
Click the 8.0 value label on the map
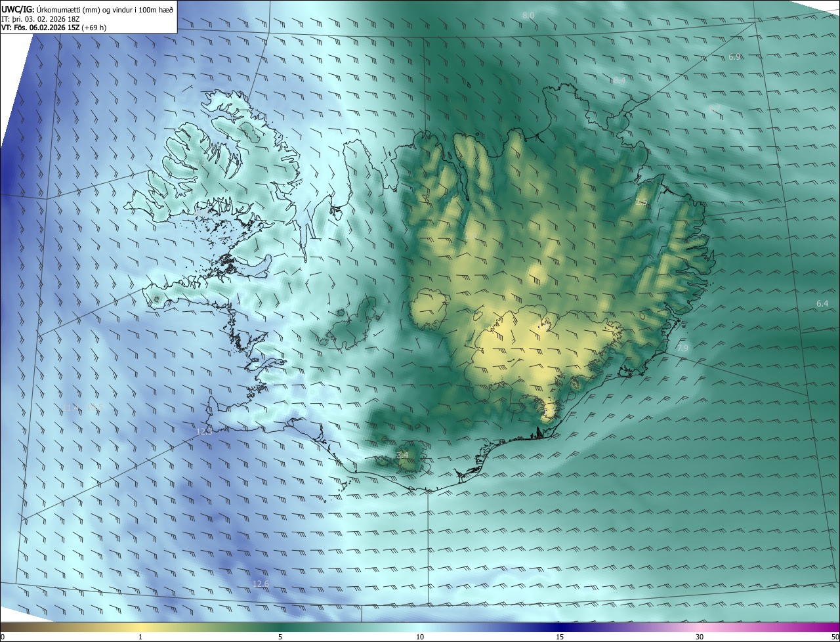(528, 15)
